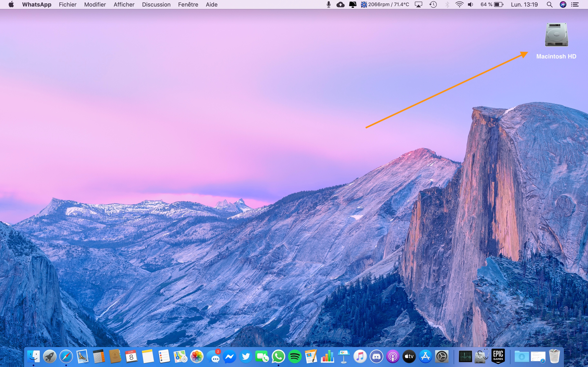Launch Twitter app in the Dock
Image resolution: width=588 pixels, height=367 pixels.
pos(246,356)
